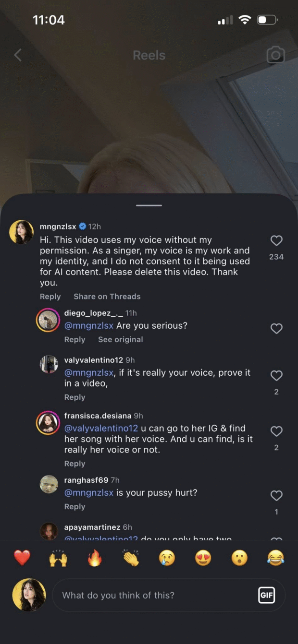The height and width of the screenshot is (644, 298).
Task: Open mngnzlsx profile picture thumbnail
Action: point(22,232)
